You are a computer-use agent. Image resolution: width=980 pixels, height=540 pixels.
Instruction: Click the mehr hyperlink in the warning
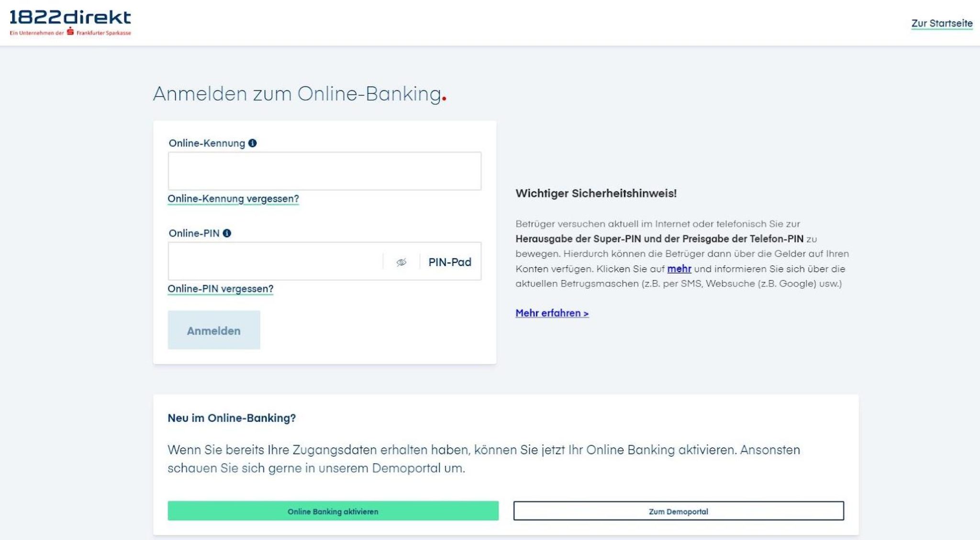(x=679, y=269)
